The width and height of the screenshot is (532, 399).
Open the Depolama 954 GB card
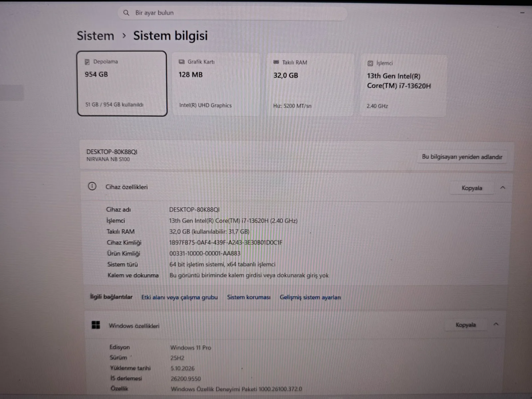pos(122,83)
